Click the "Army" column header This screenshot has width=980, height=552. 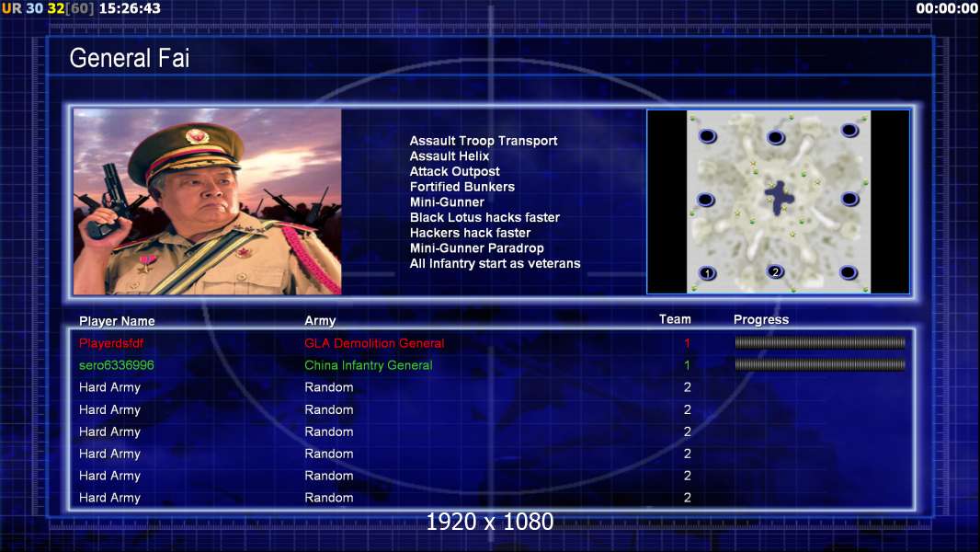click(320, 321)
